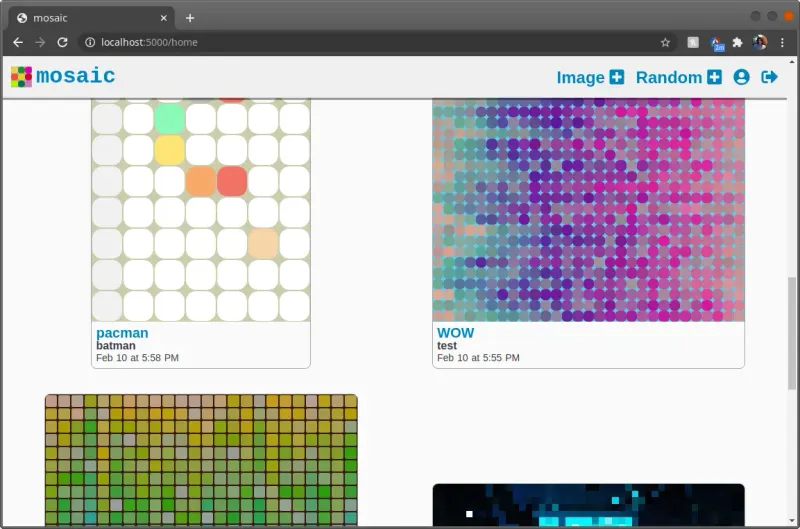Open the Chrome extensions puzzle icon

tap(738, 43)
